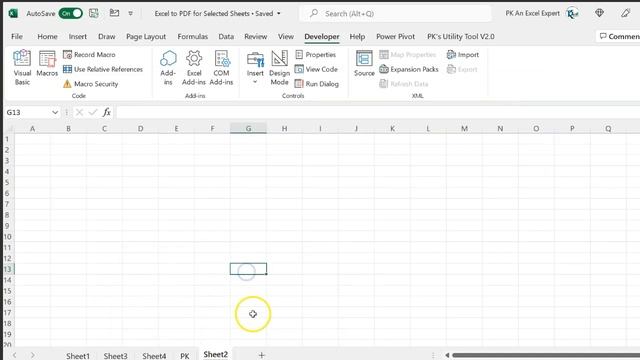Open the File tab
The height and width of the screenshot is (360, 640).
17,37
